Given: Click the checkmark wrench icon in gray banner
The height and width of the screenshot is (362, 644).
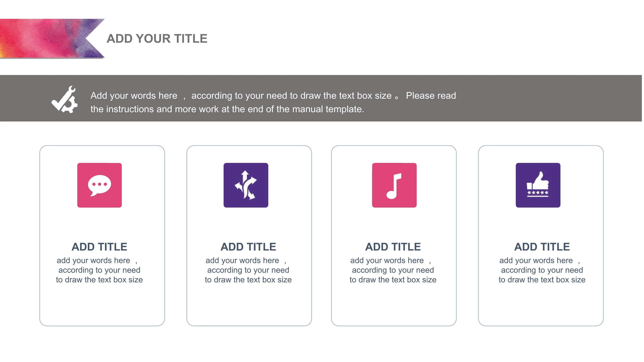Looking at the screenshot, I should 65,99.
